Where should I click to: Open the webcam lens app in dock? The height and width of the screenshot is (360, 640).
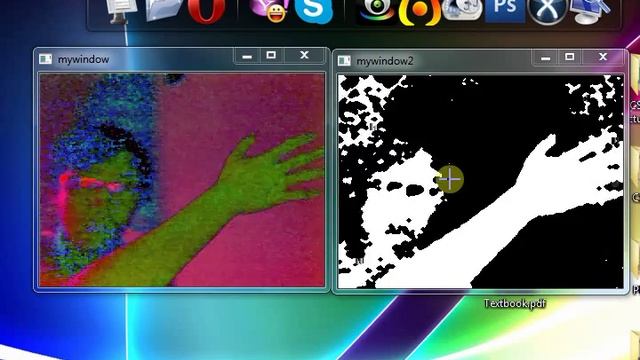[x=376, y=11]
